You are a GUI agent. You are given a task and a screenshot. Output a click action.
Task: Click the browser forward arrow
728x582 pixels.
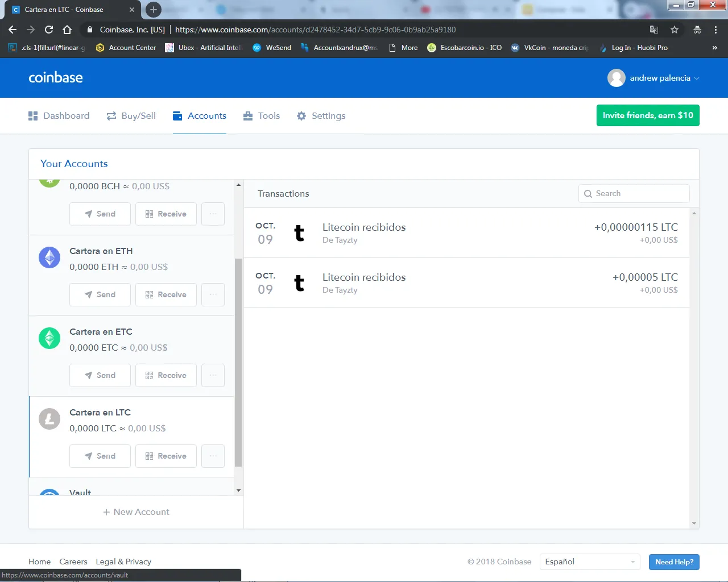(x=31, y=30)
